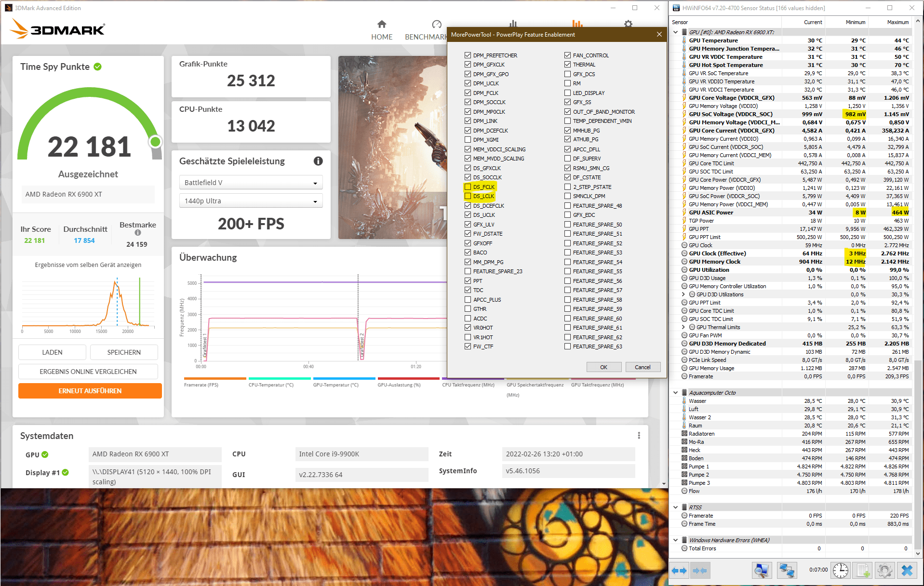
Task: Click the HWiNFO collapse columns arrows icon
Action: [699, 571]
